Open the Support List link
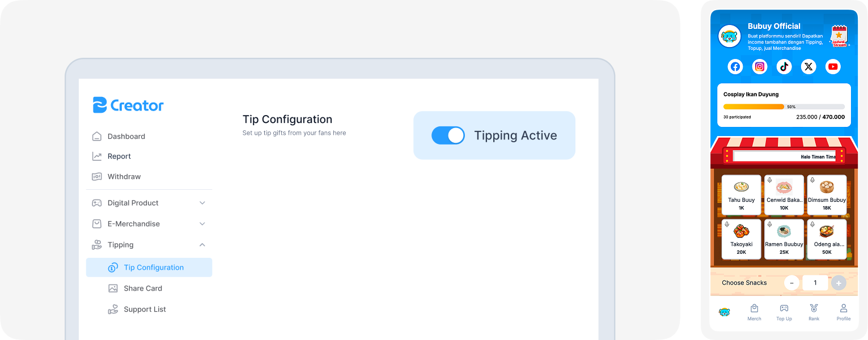Image resolution: width=868 pixels, height=340 pixels. 145,309
